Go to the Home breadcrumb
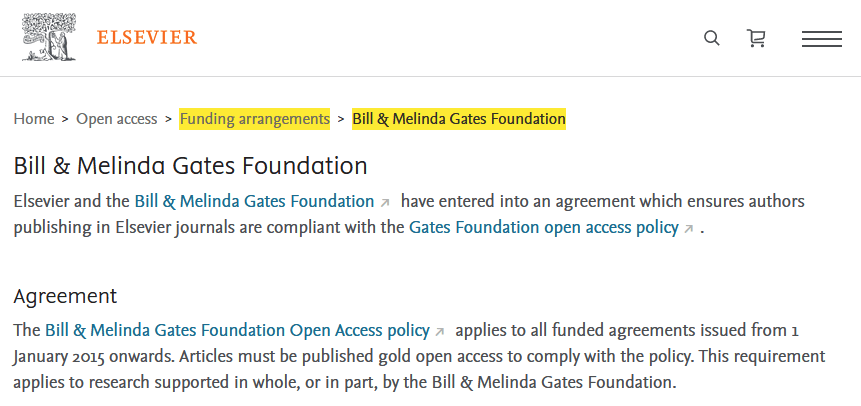The width and height of the screenshot is (861, 406). 34,119
